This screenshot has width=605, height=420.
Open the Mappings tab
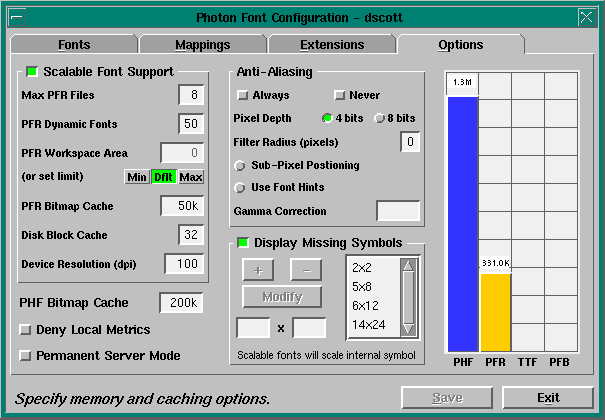click(x=203, y=45)
